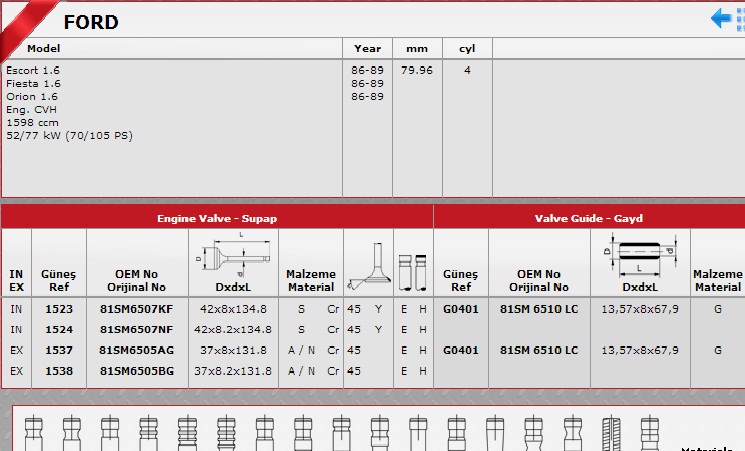Image resolution: width=745 pixels, height=451 pixels.
Task: Select exhaust valve reference 1538
Action: (58, 371)
